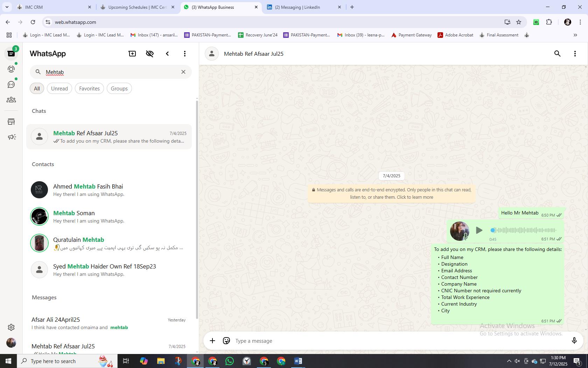Open chat header contact avatar

[212, 54]
